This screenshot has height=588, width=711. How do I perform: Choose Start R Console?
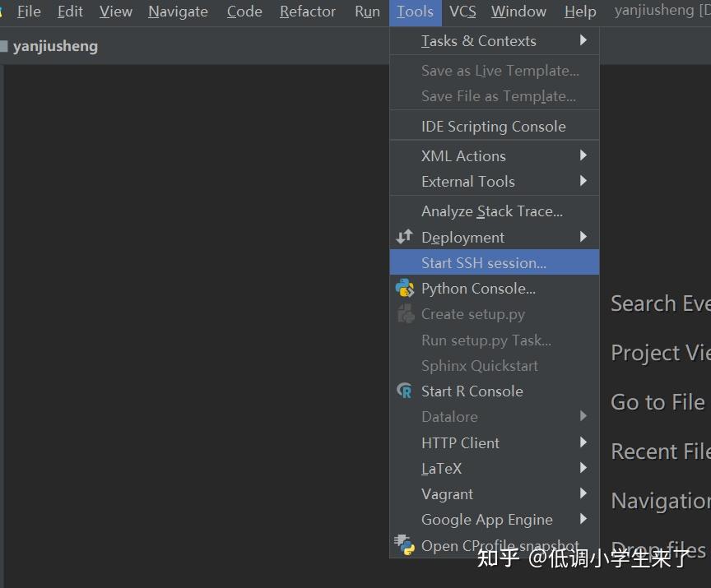pos(495,391)
